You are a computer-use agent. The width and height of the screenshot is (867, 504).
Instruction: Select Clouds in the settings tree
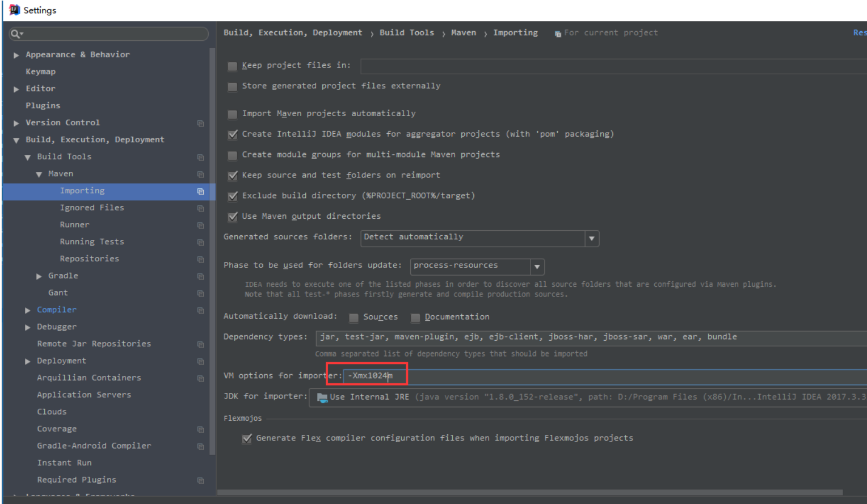click(x=52, y=412)
